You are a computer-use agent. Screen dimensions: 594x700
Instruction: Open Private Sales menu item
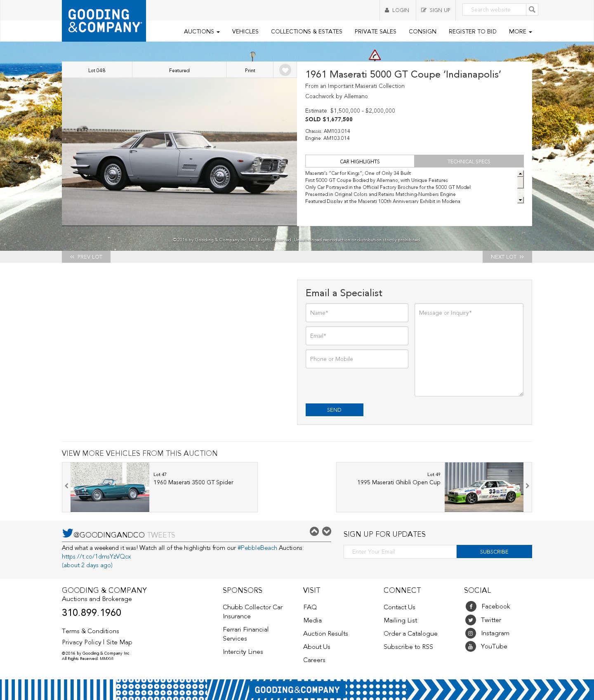(x=375, y=31)
